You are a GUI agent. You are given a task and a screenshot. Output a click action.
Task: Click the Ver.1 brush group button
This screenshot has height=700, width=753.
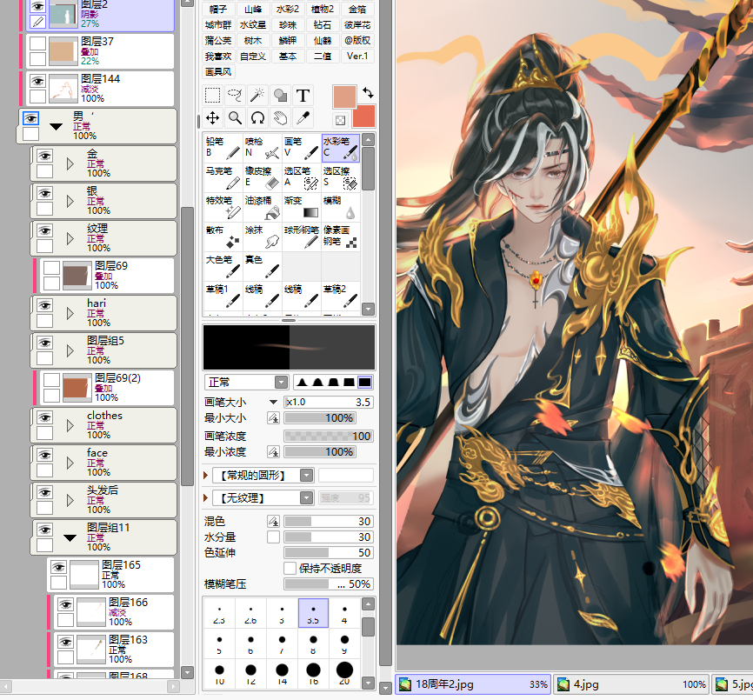point(357,57)
